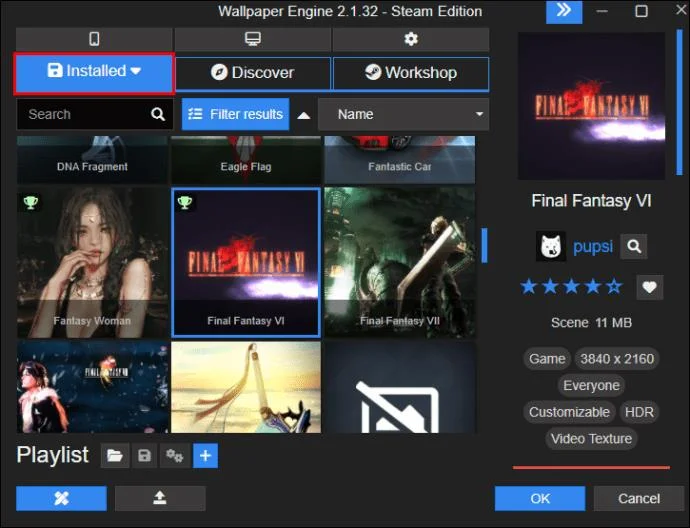
Task: Click the search magnifier icon
Action: click(x=158, y=114)
